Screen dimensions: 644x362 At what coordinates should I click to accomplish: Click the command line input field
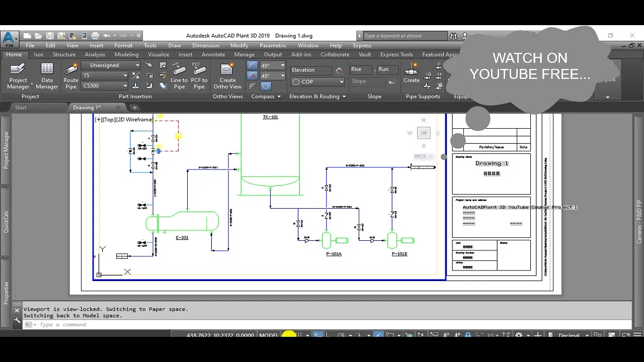point(201,325)
